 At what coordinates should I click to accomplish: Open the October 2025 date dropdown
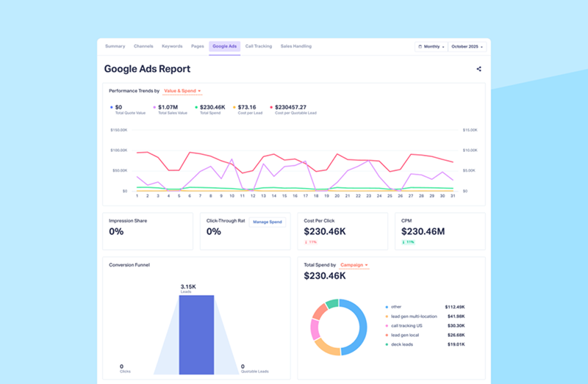[467, 47]
